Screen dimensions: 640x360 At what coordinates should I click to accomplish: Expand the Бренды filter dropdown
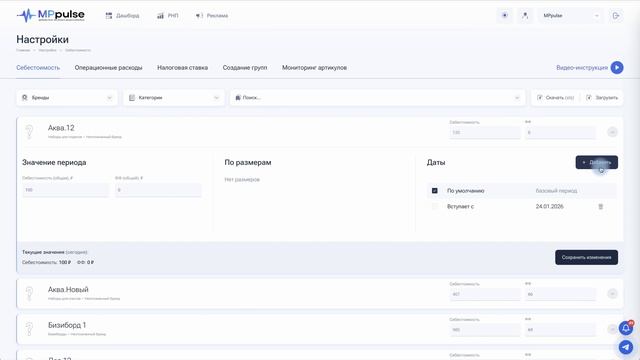[x=67, y=98]
